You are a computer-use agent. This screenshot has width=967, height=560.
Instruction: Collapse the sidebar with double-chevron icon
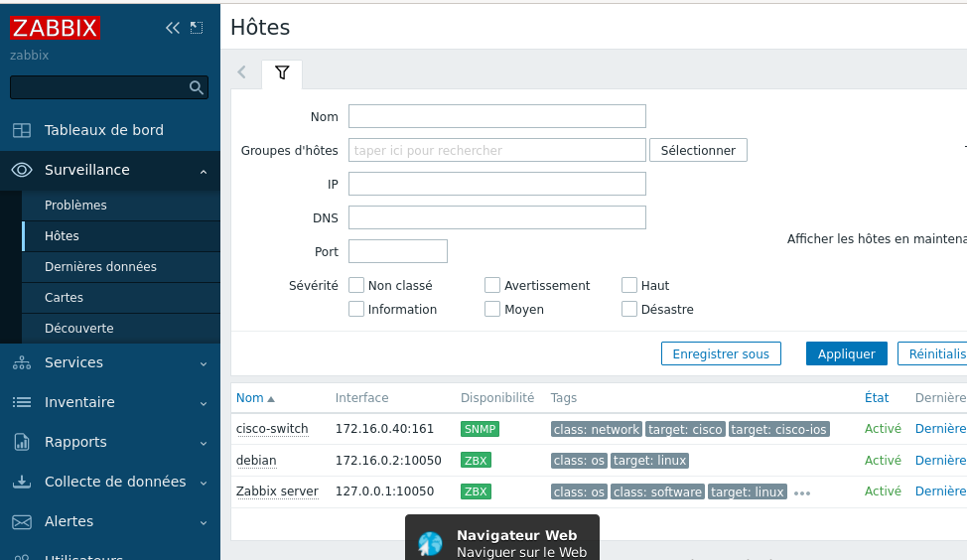[x=173, y=28]
